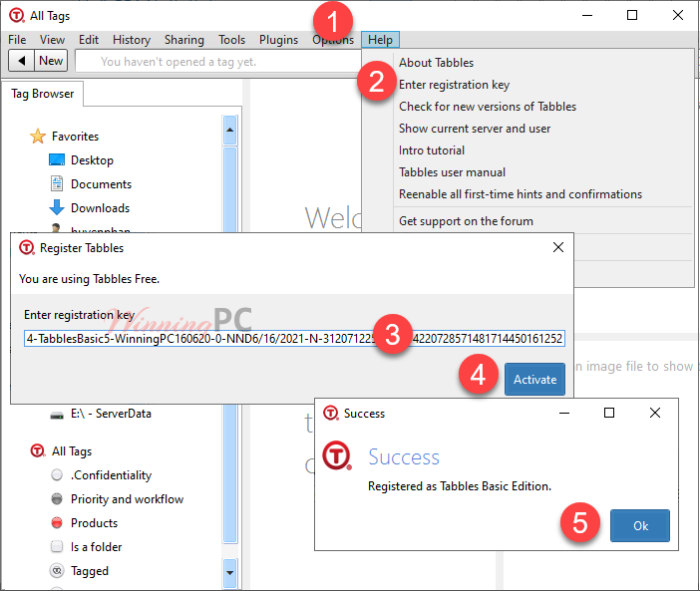Click the Success dialog title bar logo
Image resolution: width=700 pixels, height=591 pixels.
pyautogui.click(x=331, y=413)
